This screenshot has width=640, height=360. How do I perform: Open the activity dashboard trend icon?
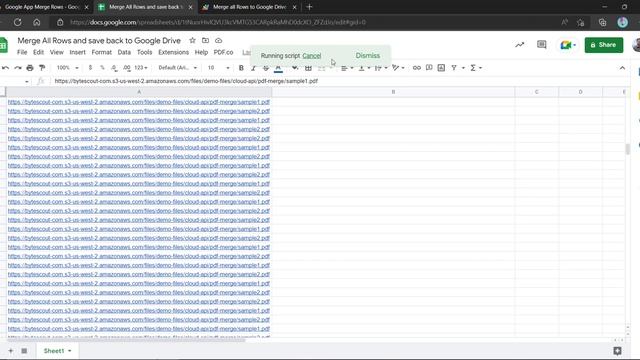[x=519, y=45]
